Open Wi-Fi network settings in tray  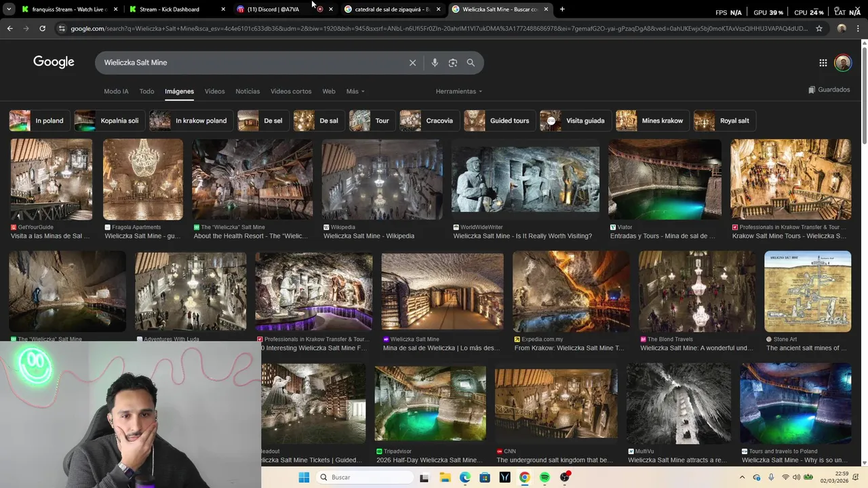[785, 477]
